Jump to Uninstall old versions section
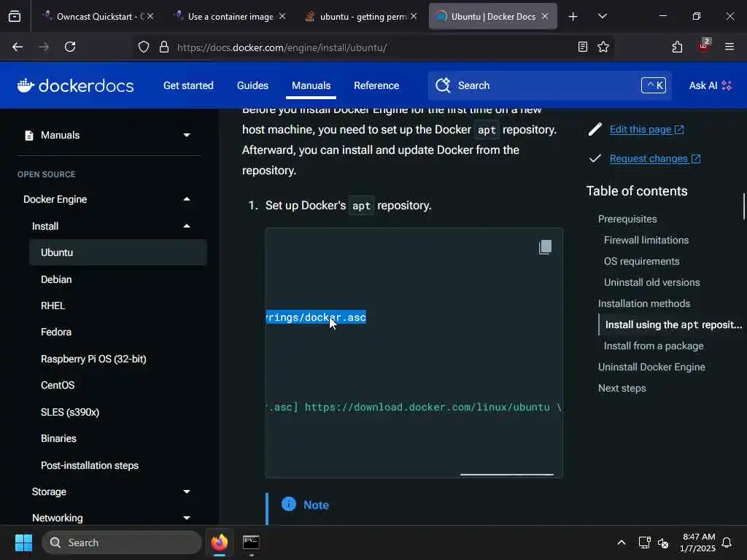 [x=651, y=282]
